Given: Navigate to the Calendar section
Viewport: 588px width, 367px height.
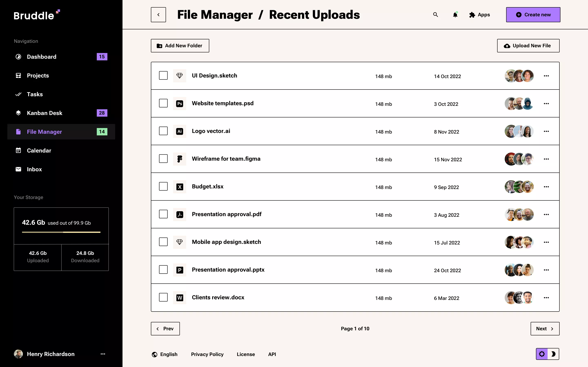Looking at the screenshot, I should [39, 150].
